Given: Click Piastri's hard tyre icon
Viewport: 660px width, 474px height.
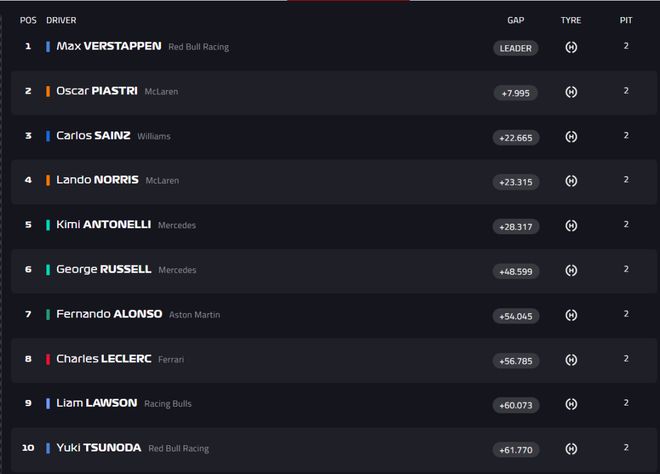Looking at the screenshot, I should (x=571, y=92).
